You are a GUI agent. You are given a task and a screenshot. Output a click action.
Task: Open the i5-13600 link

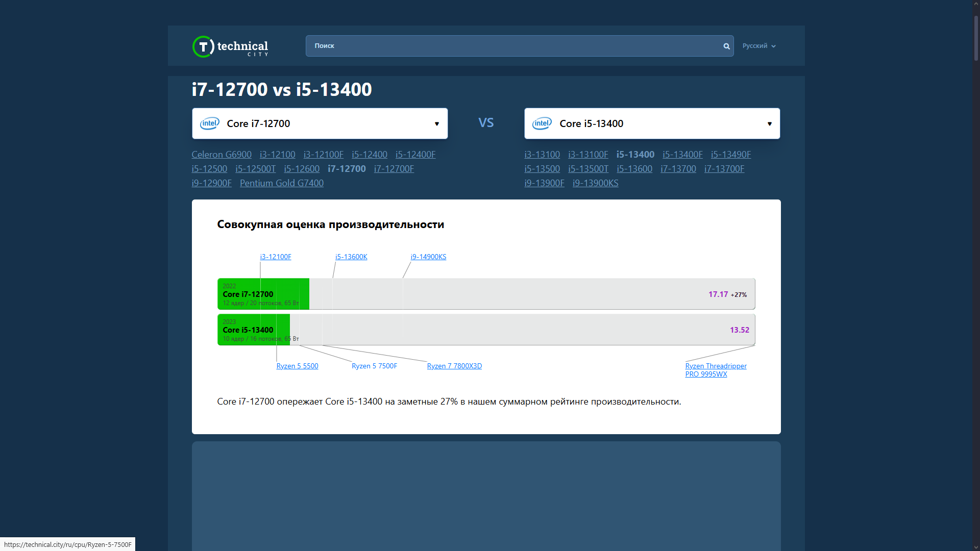click(634, 169)
